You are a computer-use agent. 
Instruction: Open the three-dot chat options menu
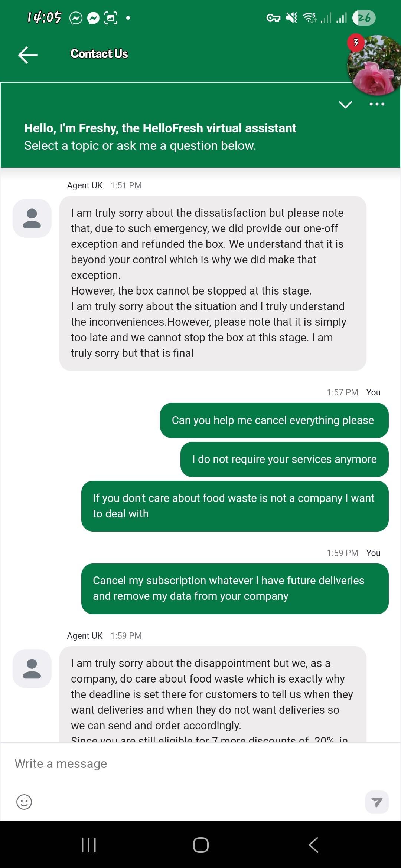pos(377,104)
